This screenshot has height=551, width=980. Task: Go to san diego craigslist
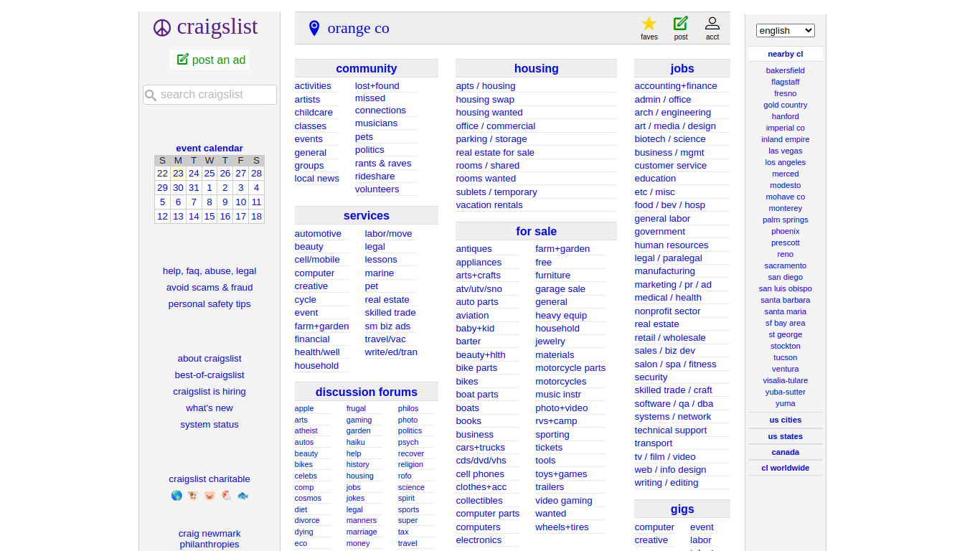pos(786,277)
